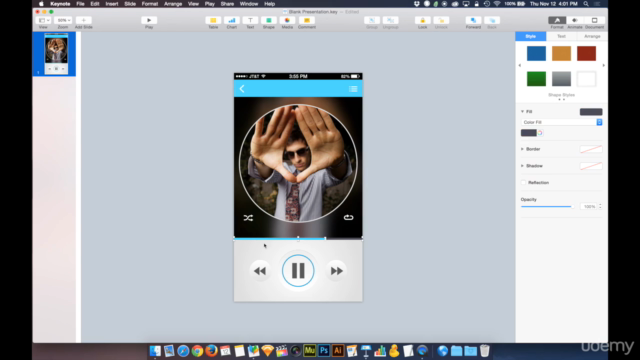This screenshot has height=360, width=640.
Task: Open the Share menu
Action: pyautogui.click(x=227, y=4)
